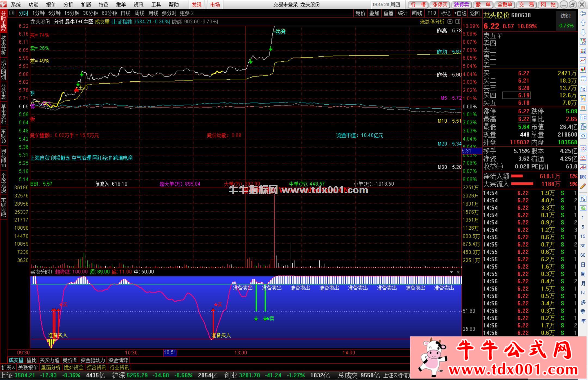
Task: Click the circle icon in right toolbar
Action: [x=583, y=136]
